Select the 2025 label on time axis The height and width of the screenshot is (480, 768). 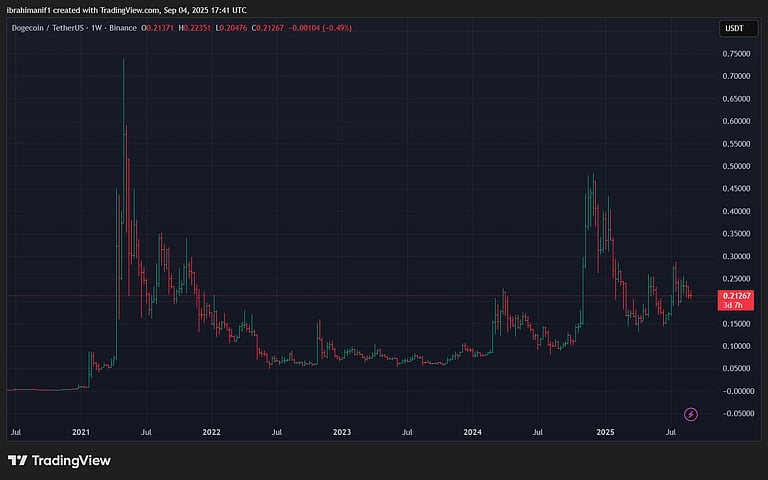click(604, 433)
